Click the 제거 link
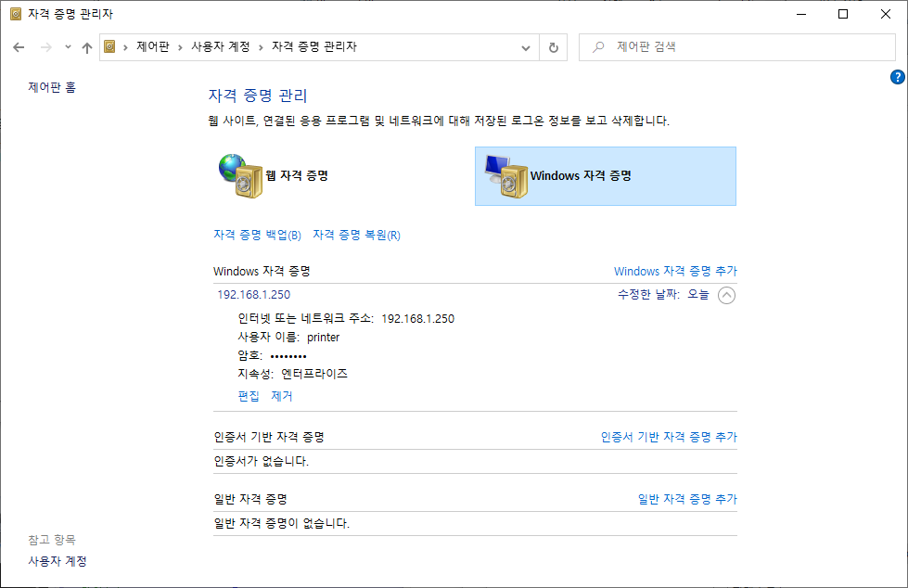 point(282,396)
